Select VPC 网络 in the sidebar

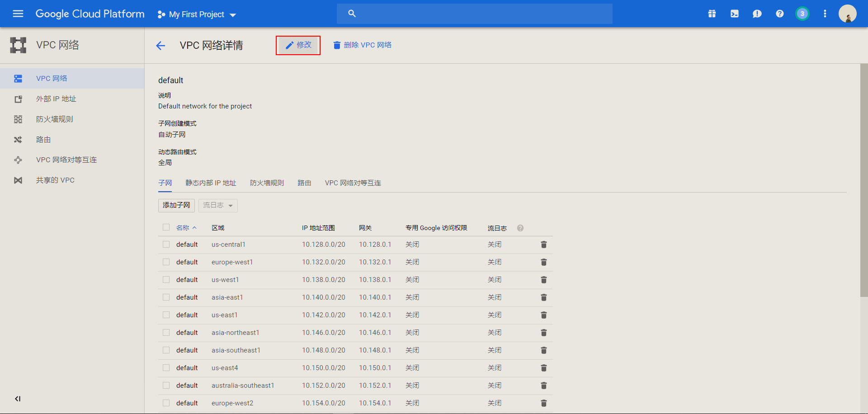click(72, 79)
